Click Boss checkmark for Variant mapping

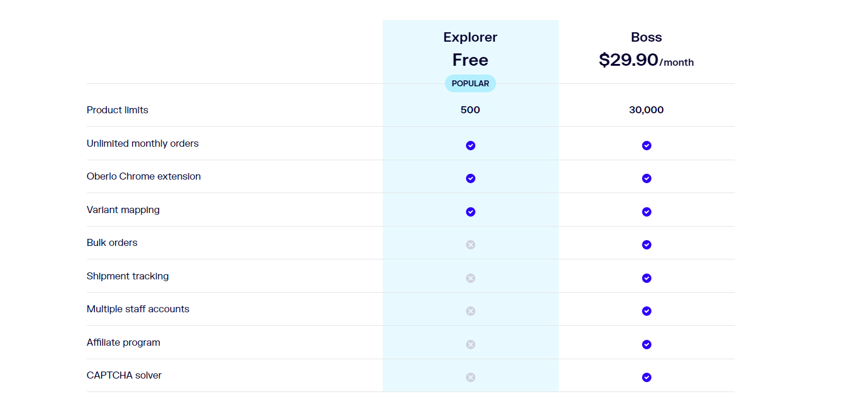click(647, 212)
